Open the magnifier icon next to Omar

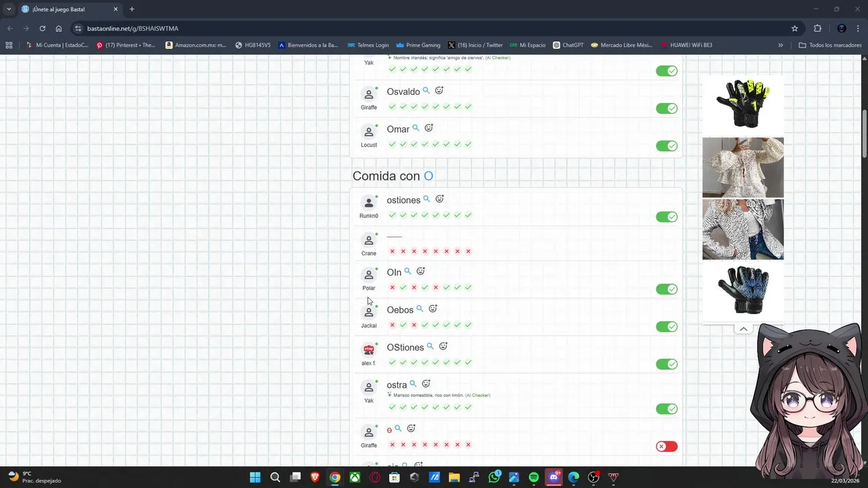[x=416, y=128]
